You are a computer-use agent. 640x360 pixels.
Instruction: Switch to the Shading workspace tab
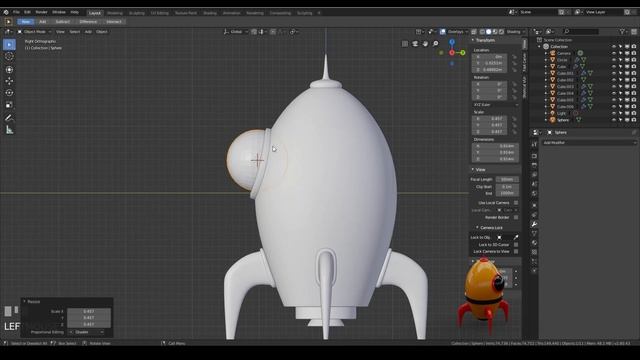click(x=210, y=13)
